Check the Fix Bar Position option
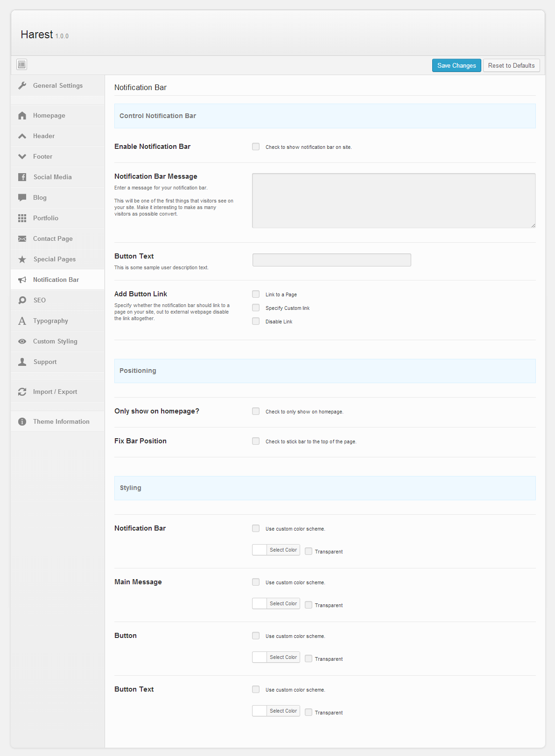The height and width of the screenshot is (756, 555). (x=256, y=441)
